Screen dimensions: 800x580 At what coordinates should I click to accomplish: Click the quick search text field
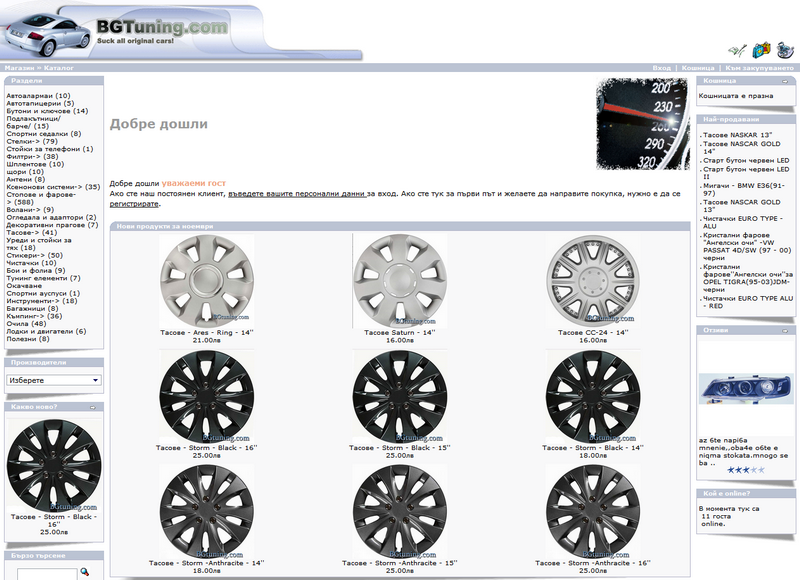point(47,574)
